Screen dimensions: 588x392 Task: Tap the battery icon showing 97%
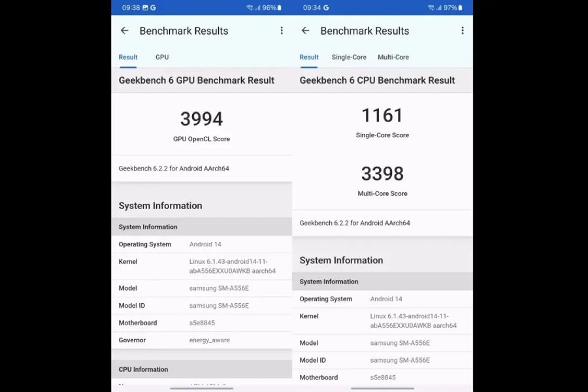tap(461, 8)
